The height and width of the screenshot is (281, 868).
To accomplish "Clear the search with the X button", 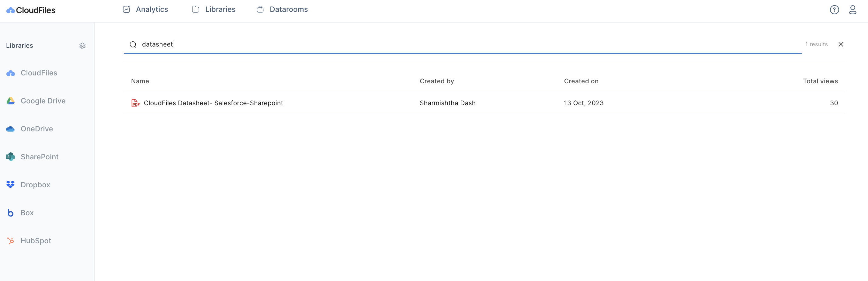I will pyautogui.click(x=841, y=44).
